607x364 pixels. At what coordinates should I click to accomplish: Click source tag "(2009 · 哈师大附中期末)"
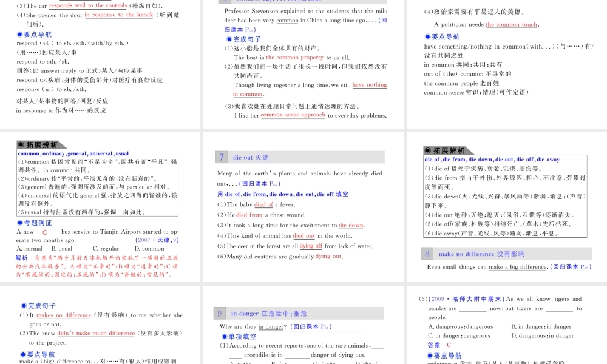point(466,299)
